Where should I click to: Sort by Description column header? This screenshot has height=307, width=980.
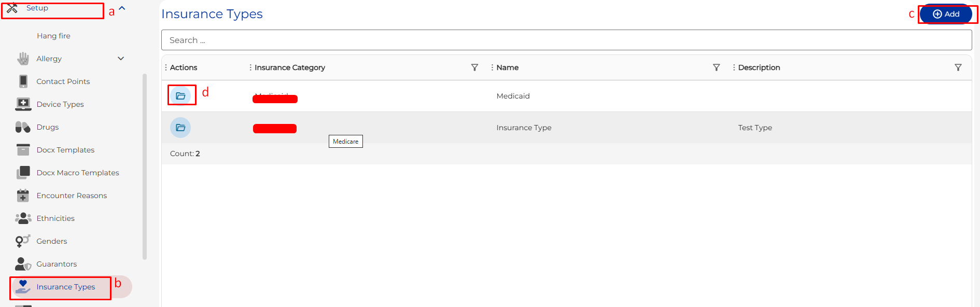pyautogui.click(x=759, y=67)
